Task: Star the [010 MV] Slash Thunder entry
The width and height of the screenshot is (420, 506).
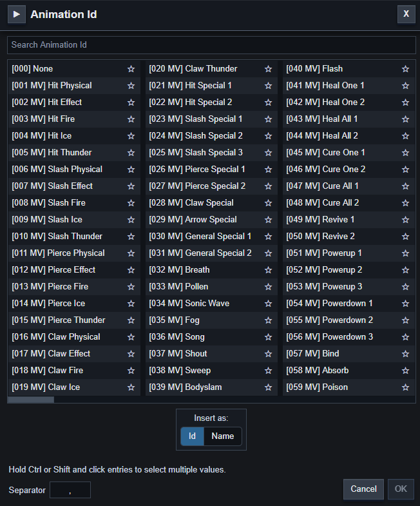Action: click(131, 237)
